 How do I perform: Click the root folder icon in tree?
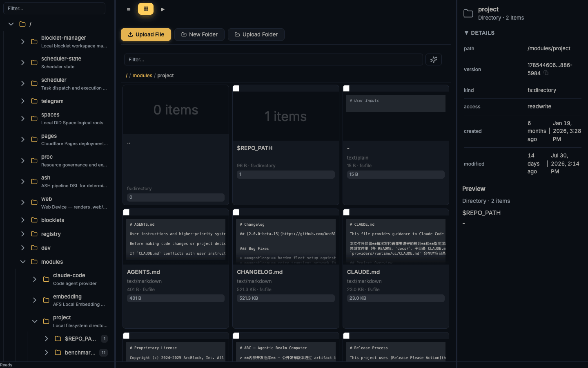[22, 24]
